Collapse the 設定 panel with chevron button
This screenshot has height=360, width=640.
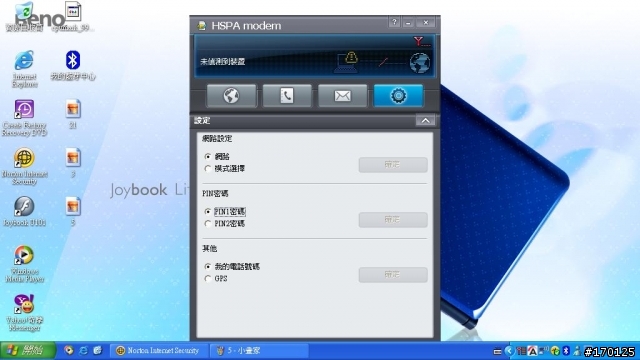coord(425,120)
